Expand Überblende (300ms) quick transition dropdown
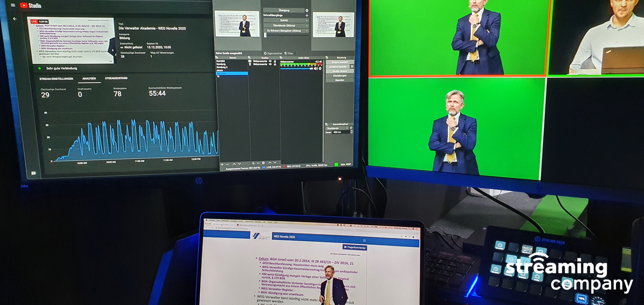The height and width of the screenshot is (305, 644). pyautogui.click(x=307, y=26)
